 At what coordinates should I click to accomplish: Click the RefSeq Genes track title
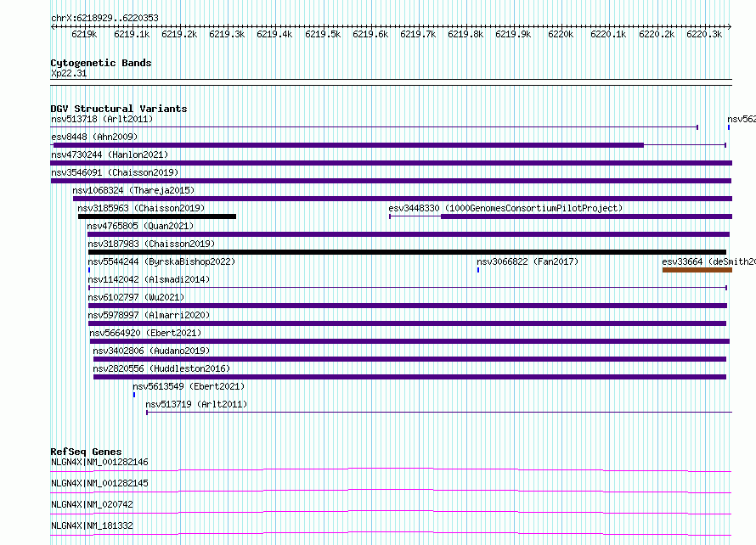pos(87,452)
